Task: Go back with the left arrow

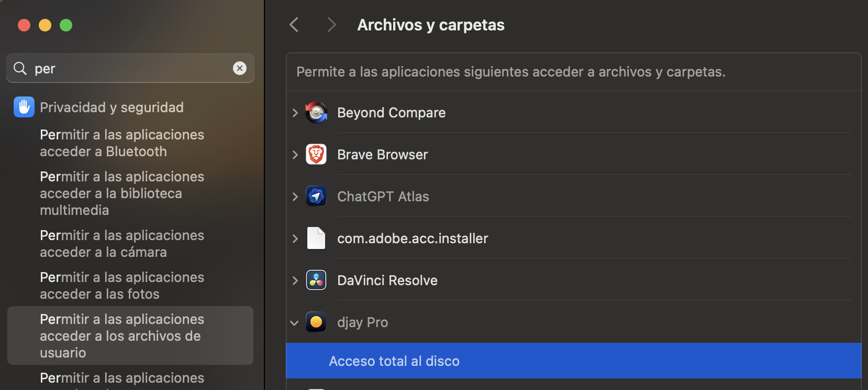Action: pyautogui.click(x=294, y=25)
